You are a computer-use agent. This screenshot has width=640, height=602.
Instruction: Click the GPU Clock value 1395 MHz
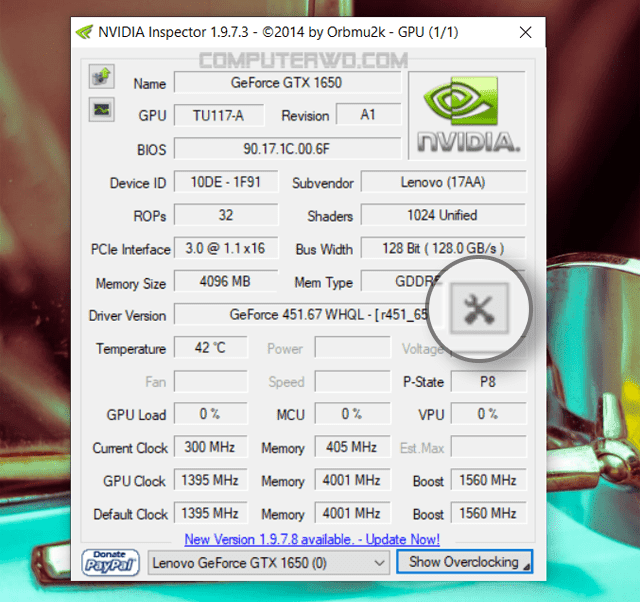pos(211,480)
